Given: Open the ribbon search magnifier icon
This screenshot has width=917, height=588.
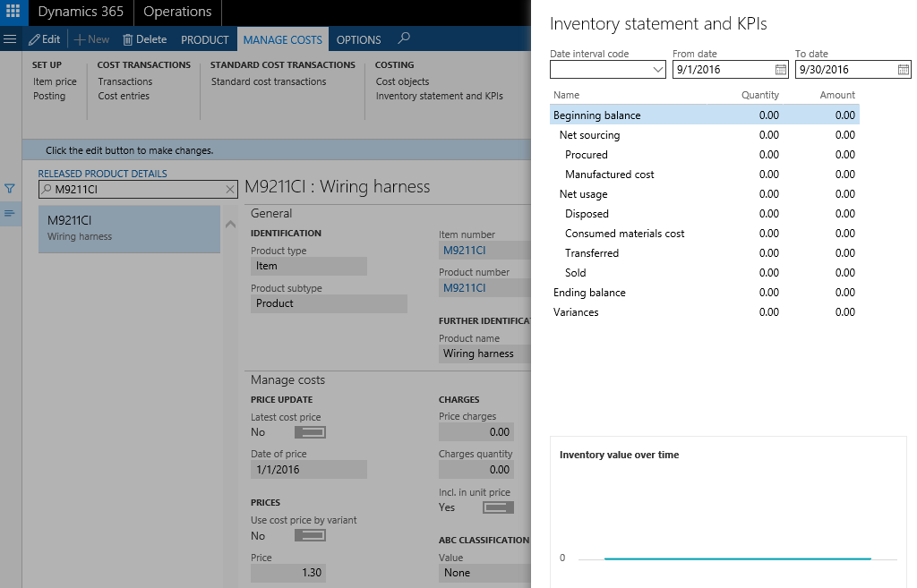Looking at the screenshot, I should pos(404,39).
